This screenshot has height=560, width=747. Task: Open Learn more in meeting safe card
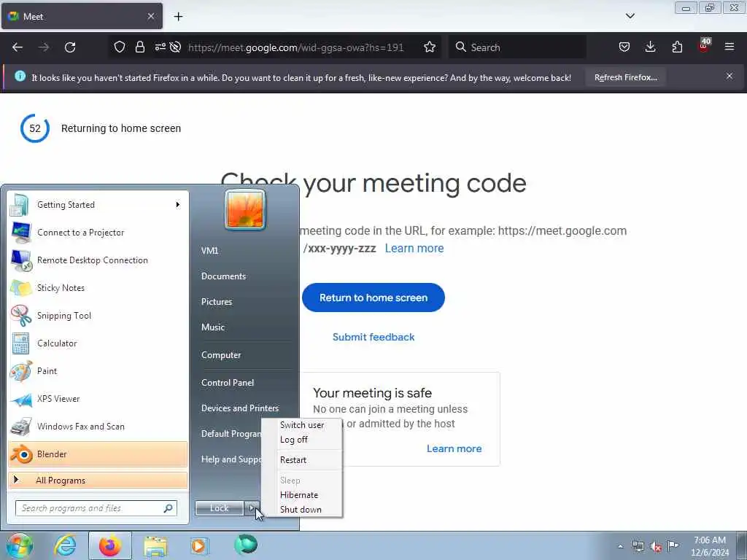click(454, 448)
